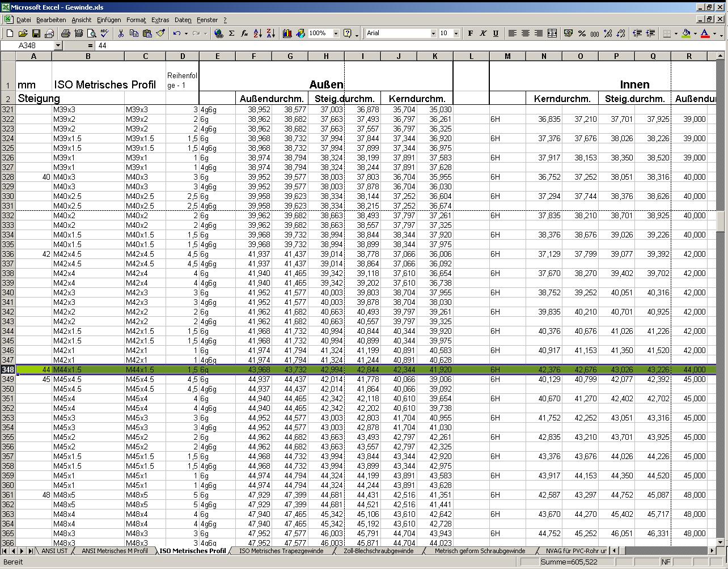Toggle italic formatting with the K button
This screenshot has width=728, height=569.
(483, 33)
